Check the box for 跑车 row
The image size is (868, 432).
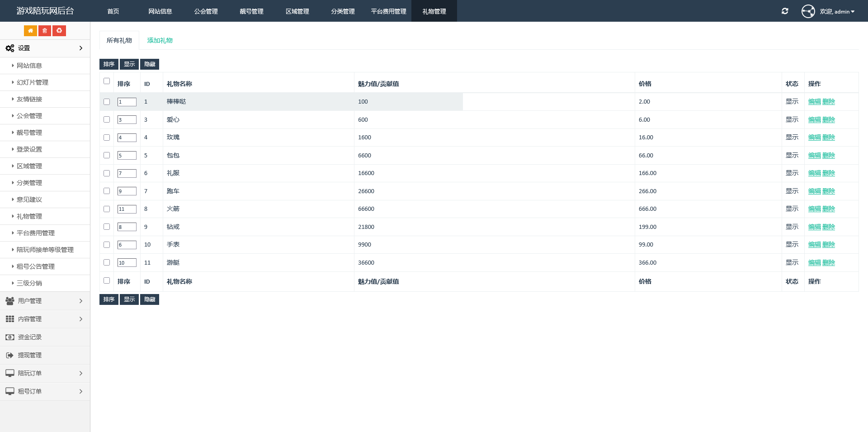pyautogui.click(x=107, y=191)
